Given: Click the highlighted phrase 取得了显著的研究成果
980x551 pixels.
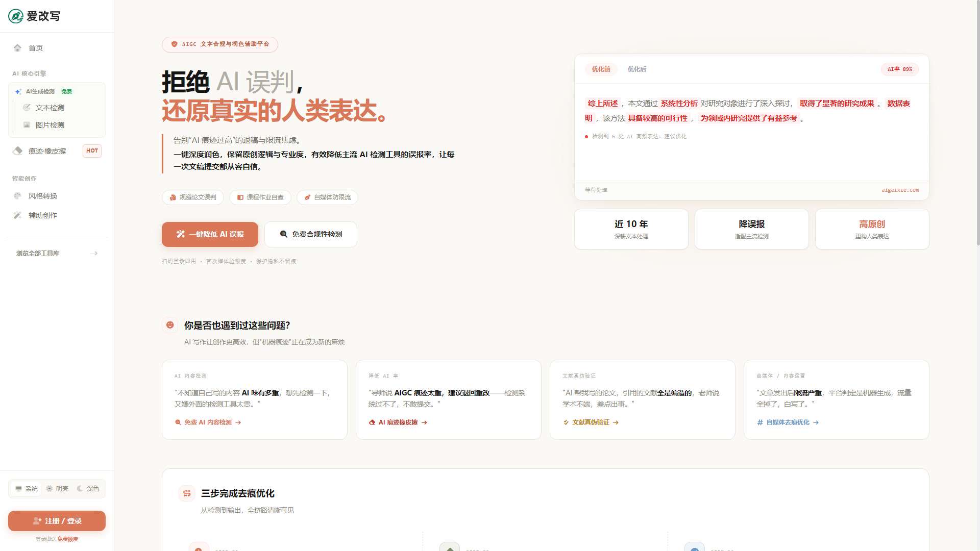Looking at the screenshot, I should [x=837, y=104].
